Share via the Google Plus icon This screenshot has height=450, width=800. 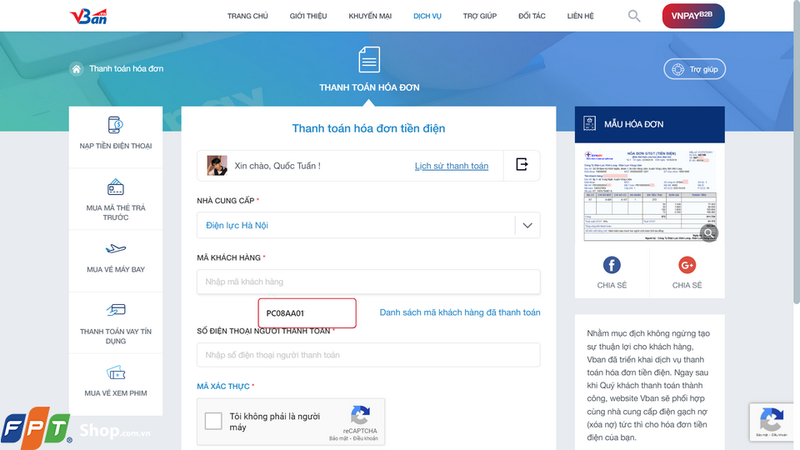687,265
